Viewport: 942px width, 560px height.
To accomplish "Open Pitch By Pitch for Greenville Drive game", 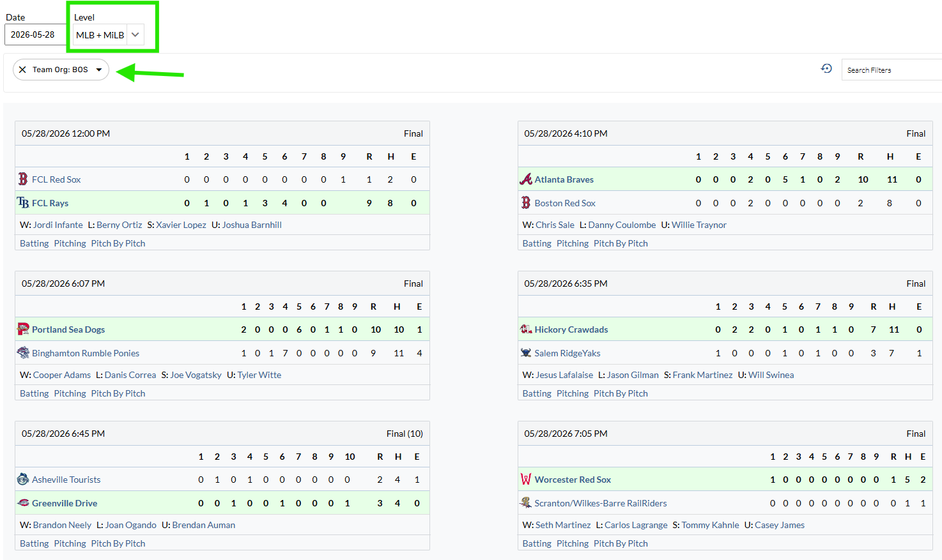I will (x=118, y=543).
